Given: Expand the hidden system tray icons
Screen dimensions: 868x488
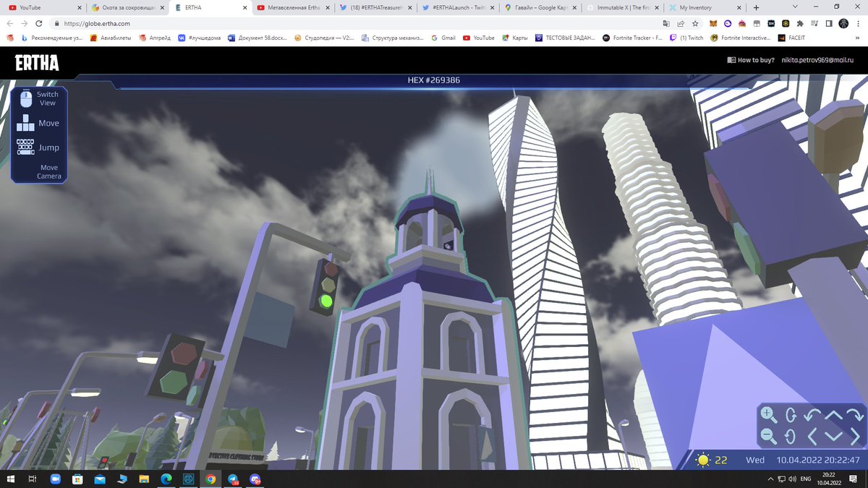Looking at the screenshot, I should click(770, 479).
